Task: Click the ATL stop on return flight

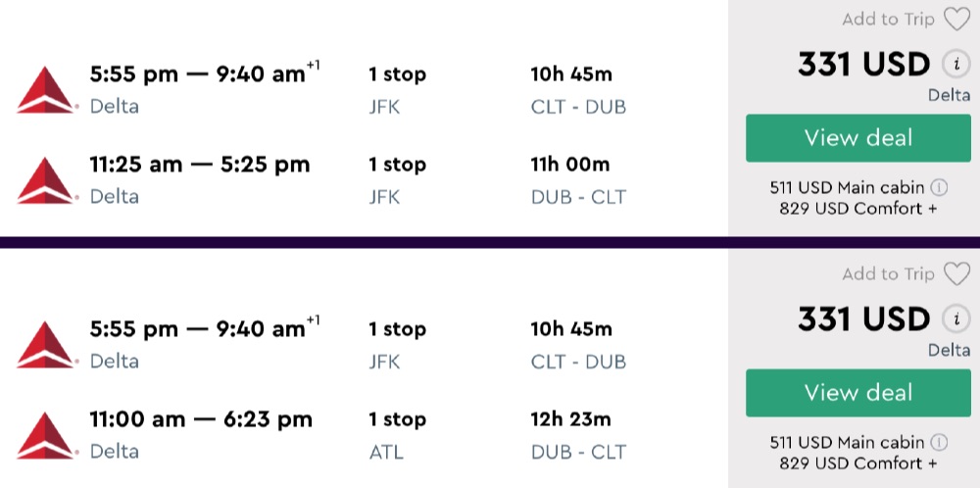Action: click(x=386, y=452)
